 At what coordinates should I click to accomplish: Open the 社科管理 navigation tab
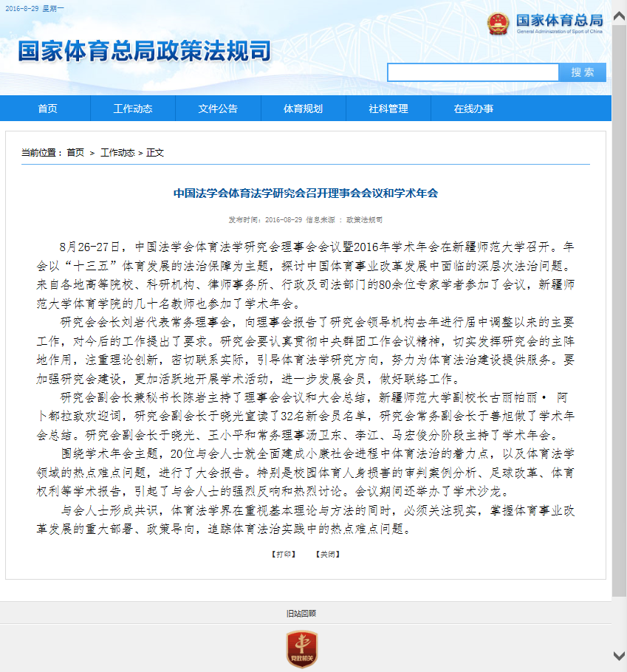click(x=388, y=109)
